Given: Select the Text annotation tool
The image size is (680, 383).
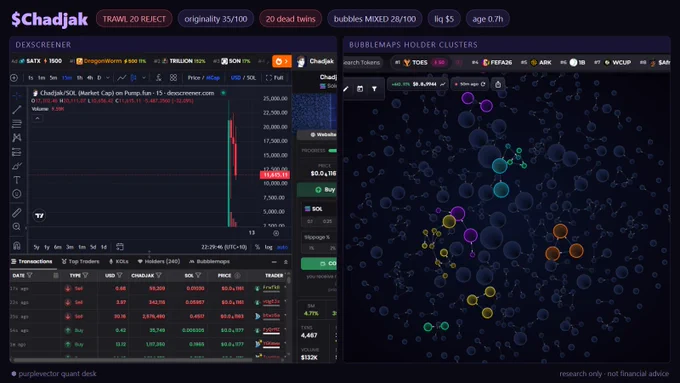Looking at the screenshot, I should 16,180.
